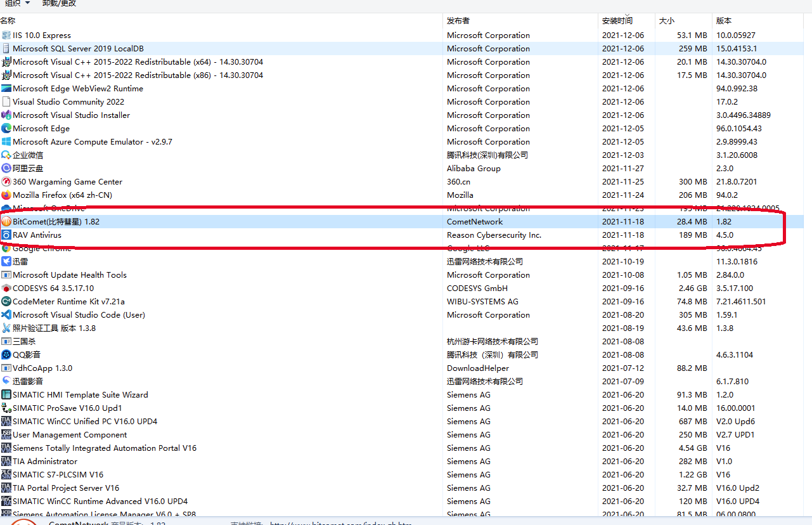812x525 pixels.
Task: Click the BitComet(比特彗星) program icon
Action: [6, 221]
